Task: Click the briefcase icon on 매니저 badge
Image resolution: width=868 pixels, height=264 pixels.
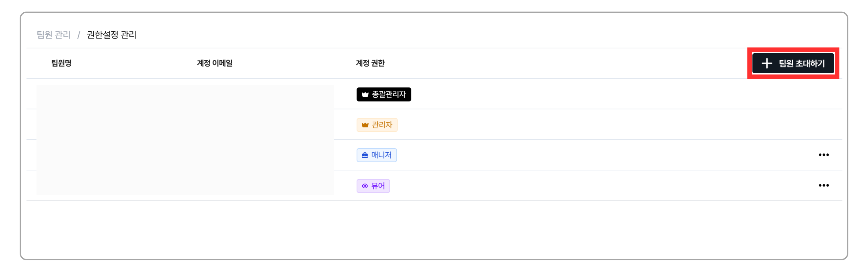Action: 365,155
